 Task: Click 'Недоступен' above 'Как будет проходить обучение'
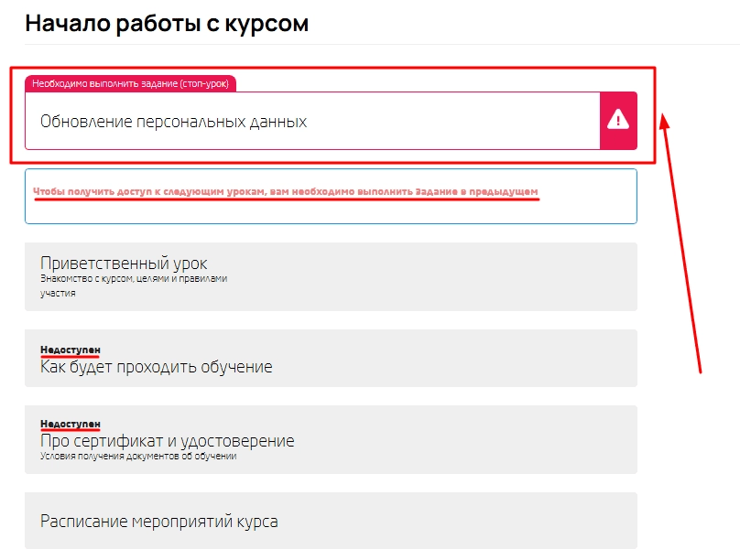pyautogui.click(x=71, y=350)
